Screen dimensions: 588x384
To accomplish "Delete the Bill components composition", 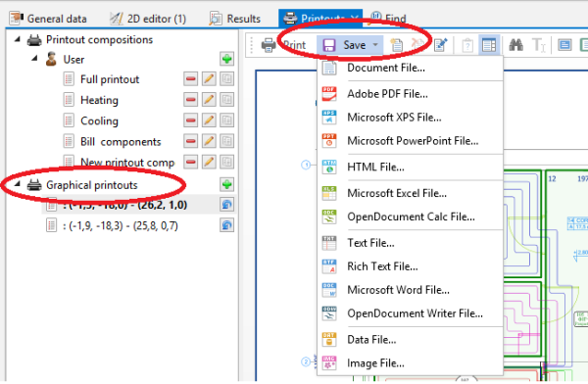I will pos(190,141).
